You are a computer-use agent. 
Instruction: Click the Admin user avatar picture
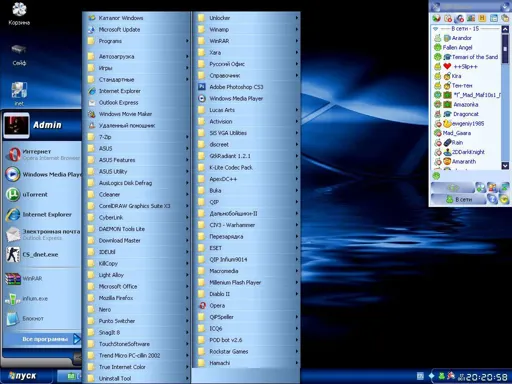[16, 125]
